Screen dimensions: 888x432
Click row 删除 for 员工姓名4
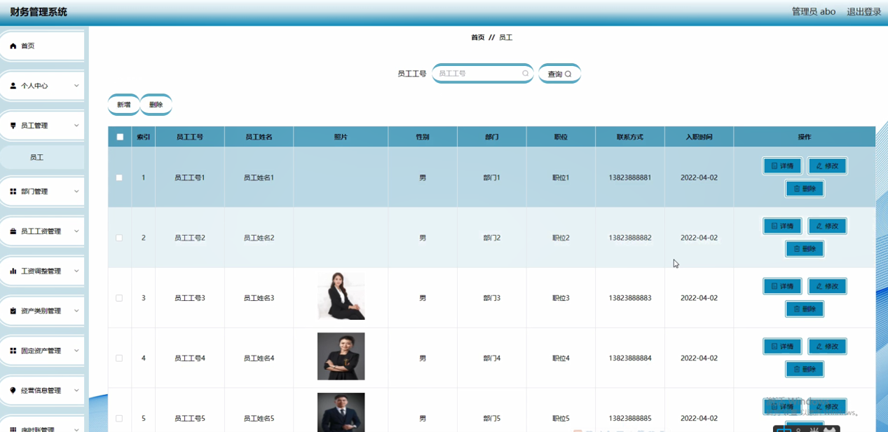pyautogui.click(x=804, y=369)
